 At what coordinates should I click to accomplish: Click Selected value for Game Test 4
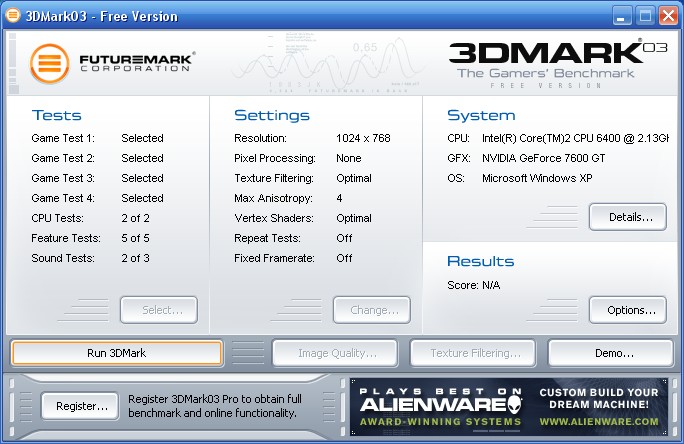click(x=143, y=198)
